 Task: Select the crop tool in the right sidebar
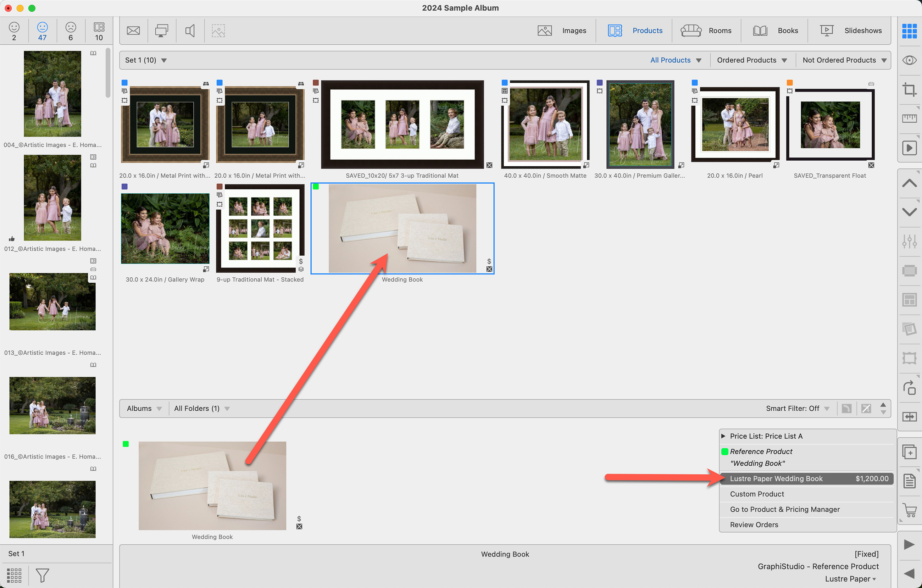(909, 90)
